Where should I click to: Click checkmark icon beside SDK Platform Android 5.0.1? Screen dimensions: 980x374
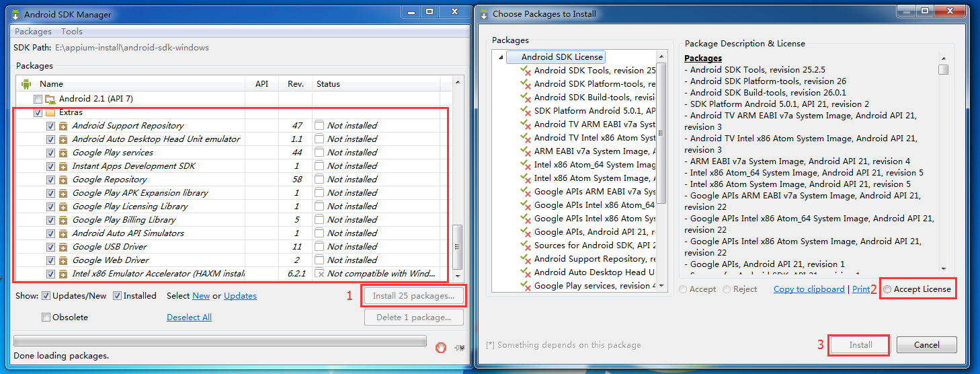[526, 111]
